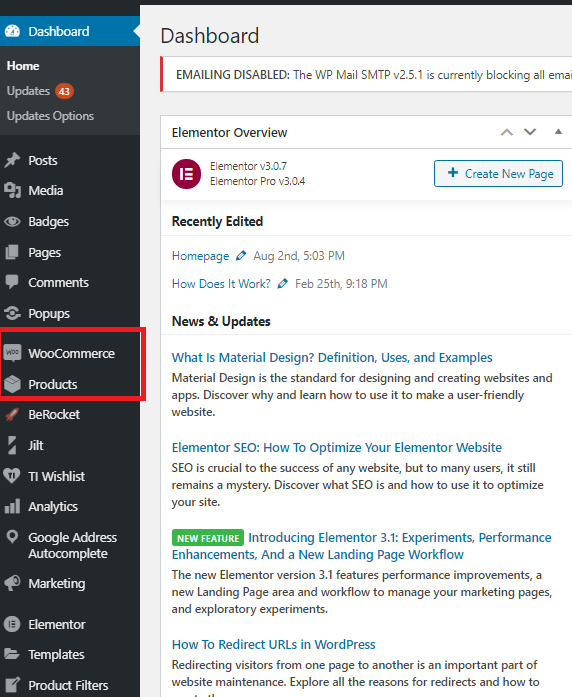Open the BeRocket menu

[x=70, y=414]
